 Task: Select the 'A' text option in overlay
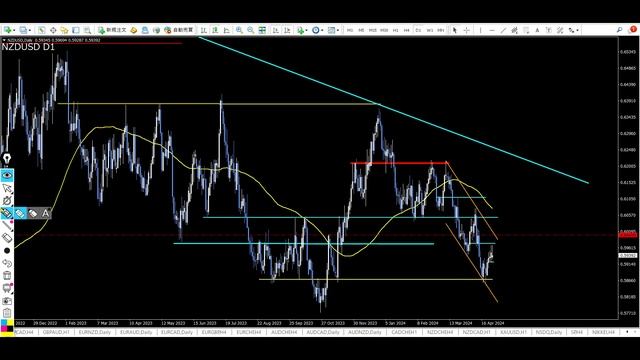coord(45,213)
